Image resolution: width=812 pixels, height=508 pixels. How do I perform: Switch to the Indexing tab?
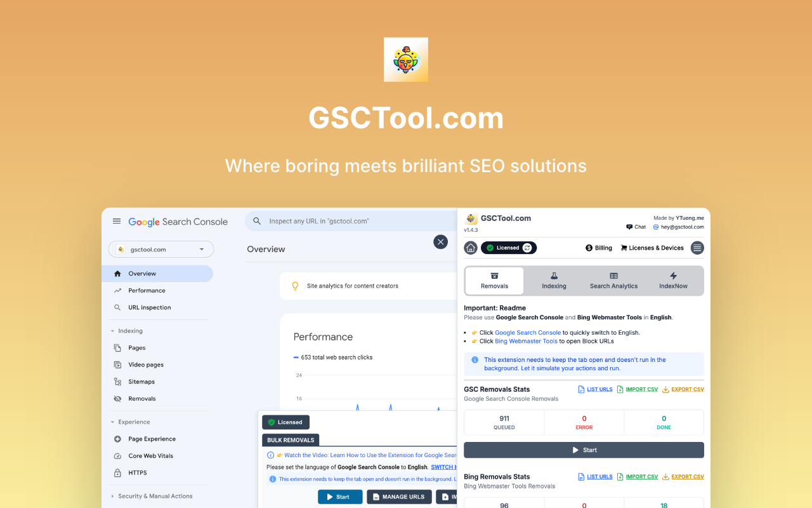point(554,281)
